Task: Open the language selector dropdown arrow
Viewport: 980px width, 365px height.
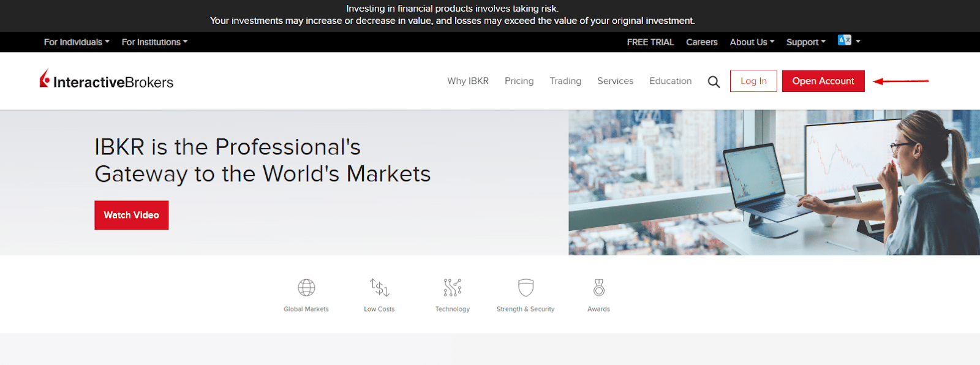Action: [x=858, y=41]
